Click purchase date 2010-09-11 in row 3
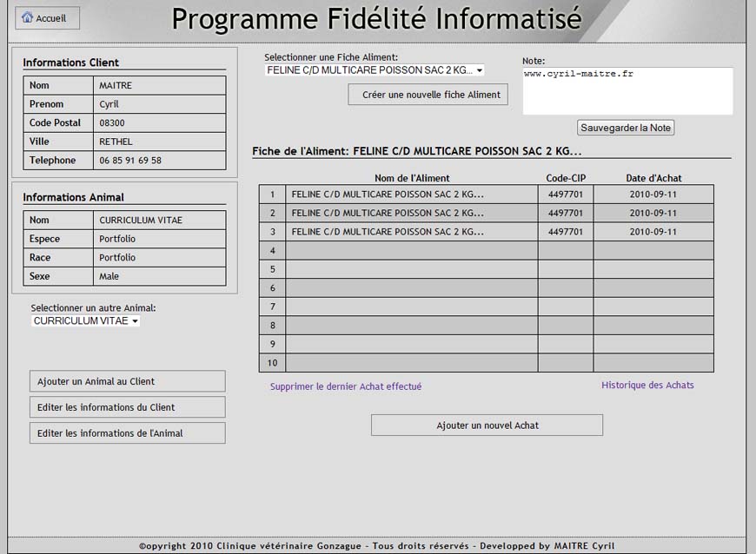The width and height of the screenshot is (756, 554). coord(653,232)
